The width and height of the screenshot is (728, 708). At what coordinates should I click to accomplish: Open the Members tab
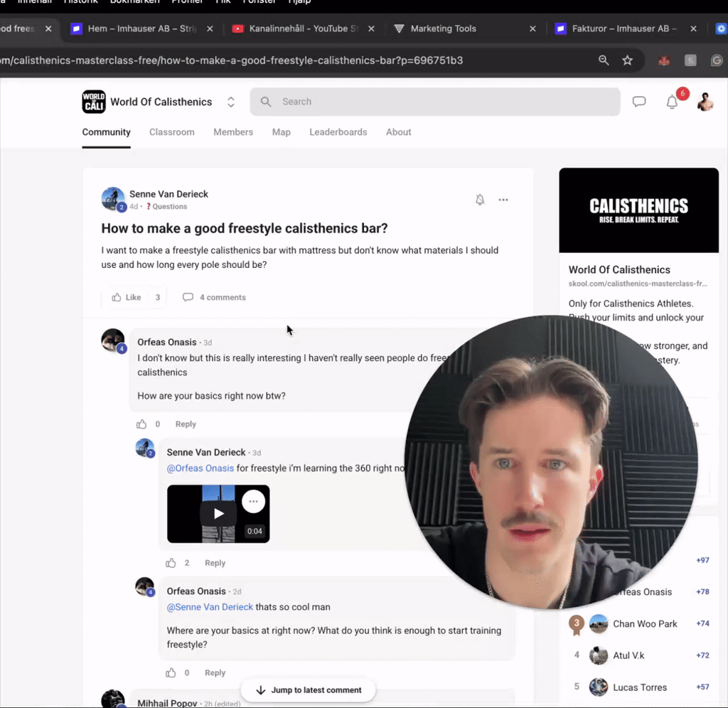233,132
